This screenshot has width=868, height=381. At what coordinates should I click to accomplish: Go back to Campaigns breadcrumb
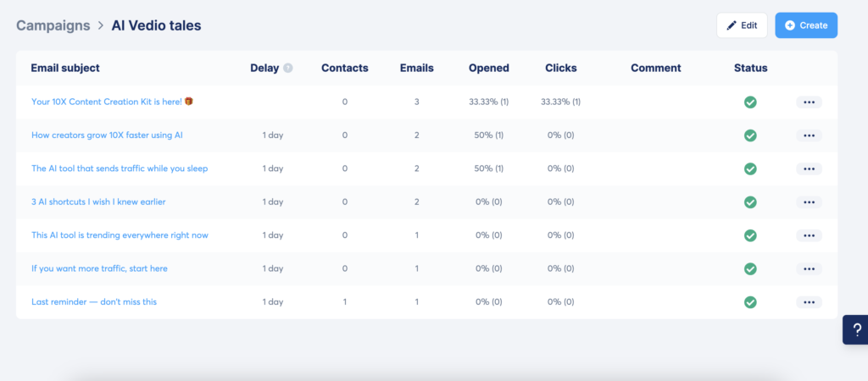[x=53, y=25]
